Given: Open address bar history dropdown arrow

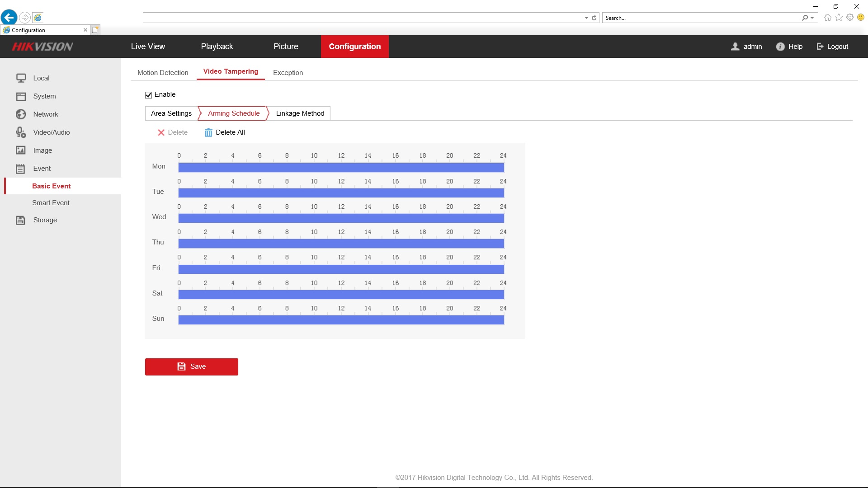Looking at the screenshot, I should coord(586,18).
